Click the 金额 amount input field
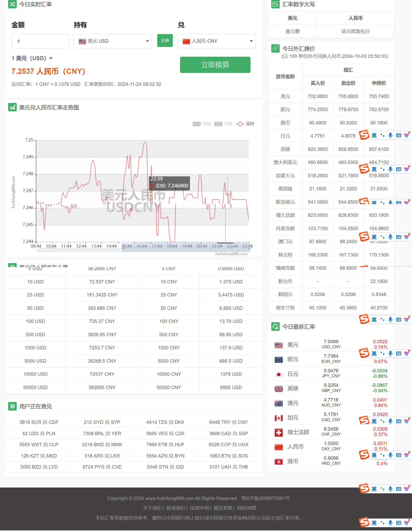 (40, 41)
